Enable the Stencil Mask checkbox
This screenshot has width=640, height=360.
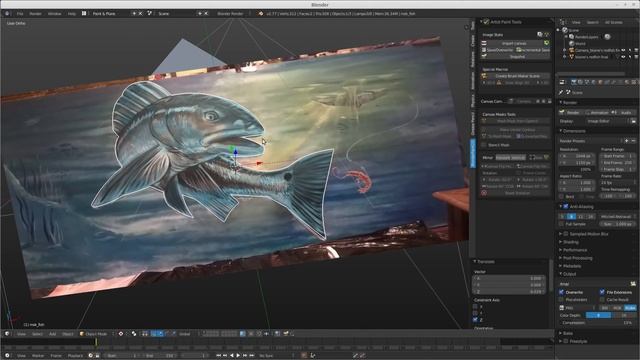point(484,145)
